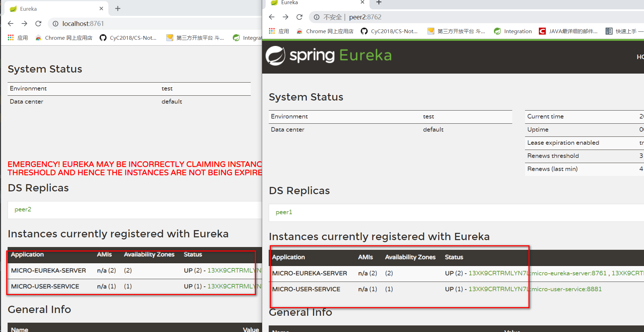Open CyC2018/CS-Not... bookmark in left window
This screenshot has height=332, width=644.
[x=128, y=38]
